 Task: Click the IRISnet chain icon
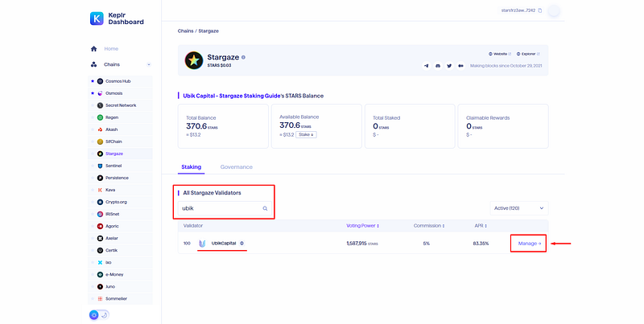(100, 214)
